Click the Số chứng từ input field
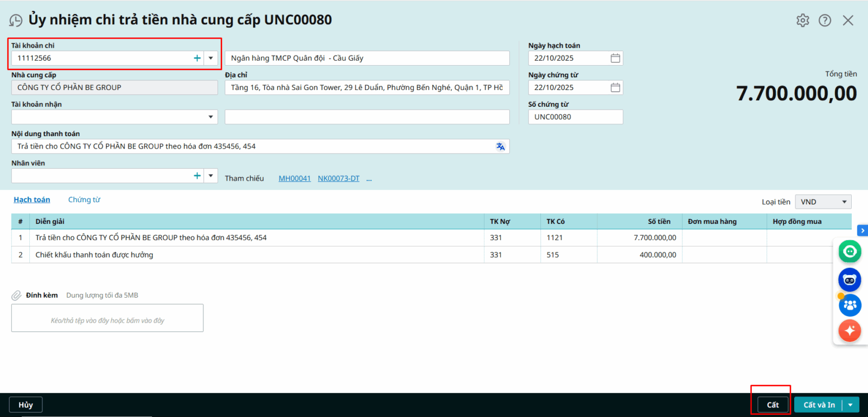The width and height of the screenshot is (868, 417). 575,117
